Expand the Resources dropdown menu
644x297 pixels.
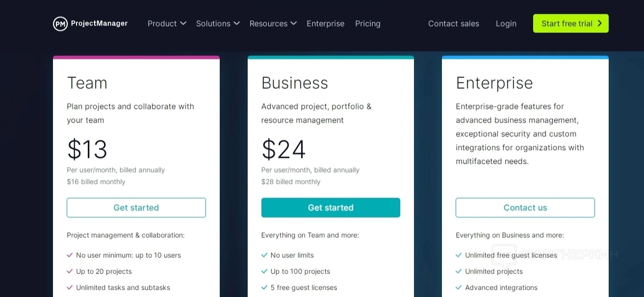(273, 24)
